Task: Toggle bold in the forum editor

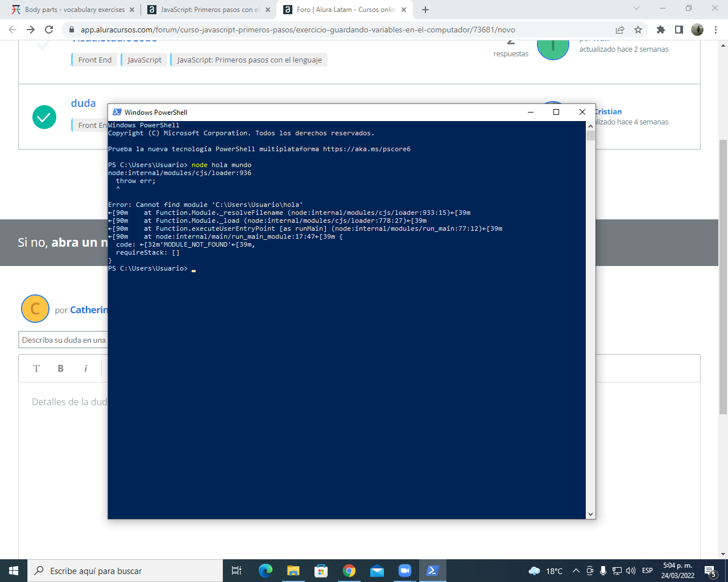Action: (61, 368)
